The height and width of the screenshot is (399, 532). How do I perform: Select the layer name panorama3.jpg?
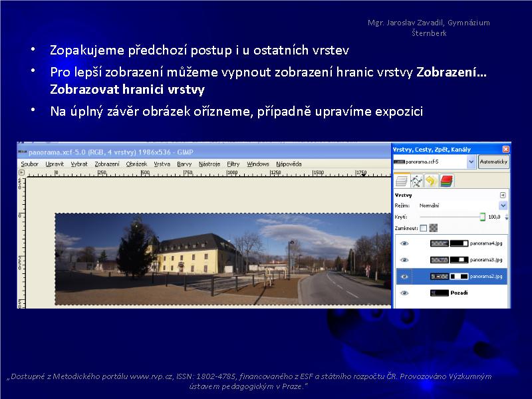(486, 260)
